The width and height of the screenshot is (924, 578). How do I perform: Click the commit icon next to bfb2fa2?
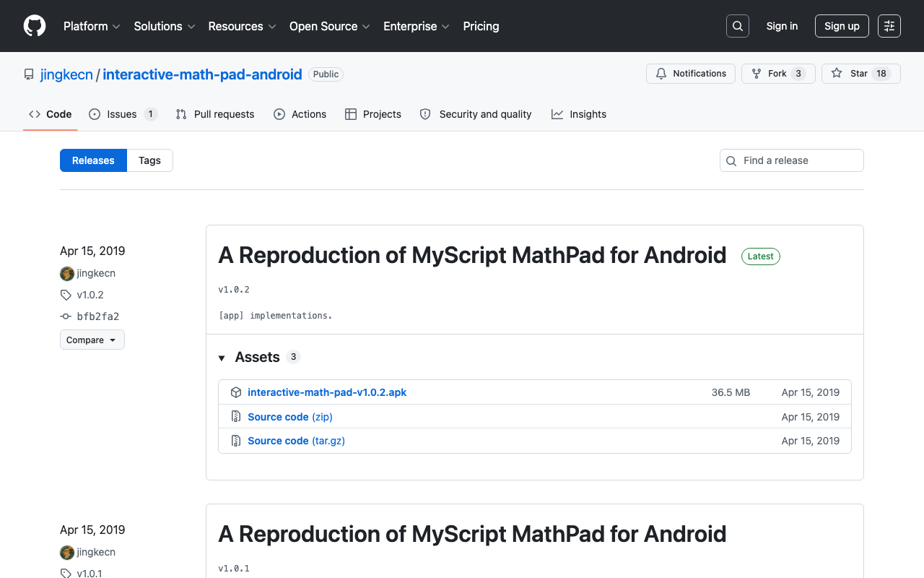[x=66, y=316]
